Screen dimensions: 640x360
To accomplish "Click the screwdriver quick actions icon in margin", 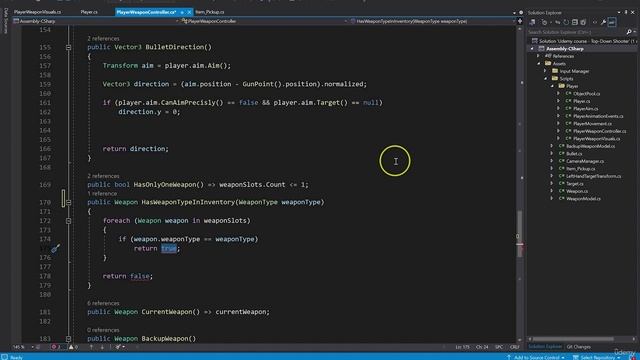I will [56, 248].
